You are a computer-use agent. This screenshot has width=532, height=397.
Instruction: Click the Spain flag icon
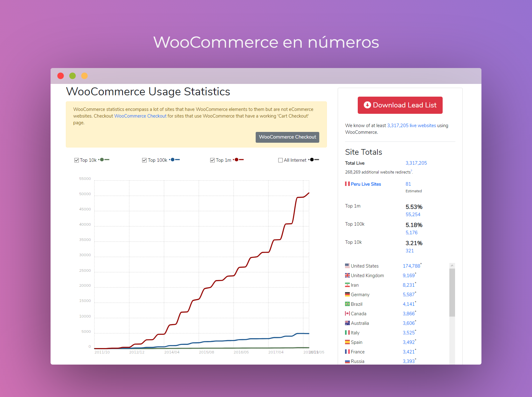click(x=347, y=342)
